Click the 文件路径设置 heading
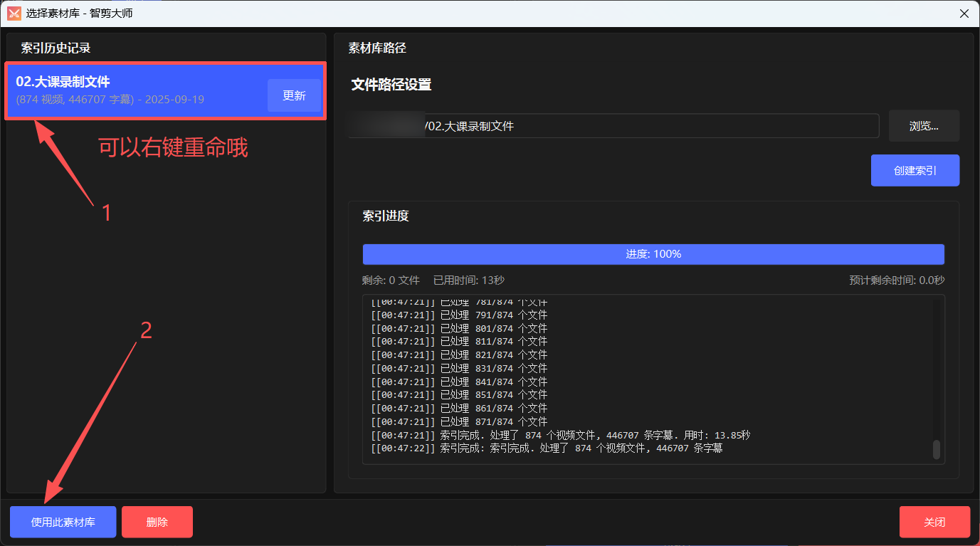Image resolution: width=980 pixels, height=546 pixels. pos(391,85)
